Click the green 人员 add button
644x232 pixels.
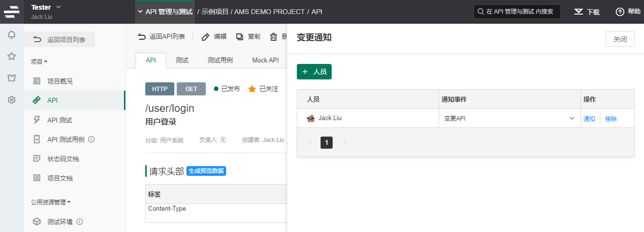(314, 72)
